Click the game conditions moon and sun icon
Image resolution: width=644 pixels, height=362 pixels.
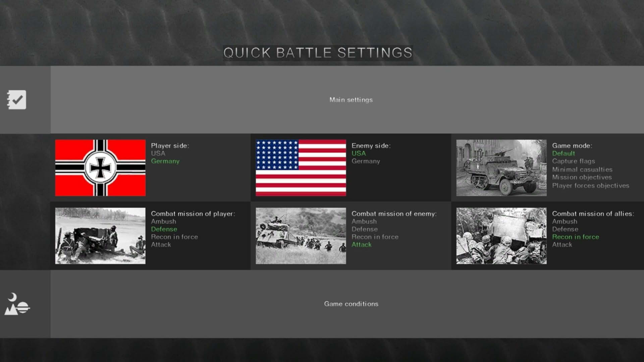(17, 304)
